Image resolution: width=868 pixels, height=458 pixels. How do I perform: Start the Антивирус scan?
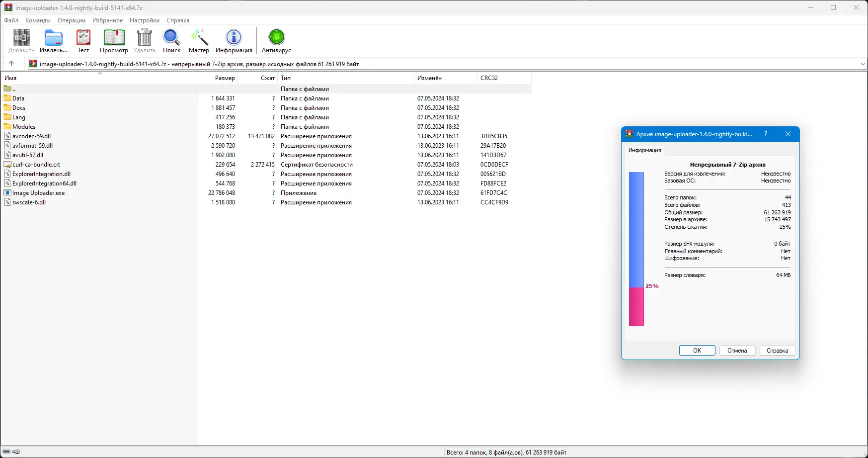(x=276, y=41)
